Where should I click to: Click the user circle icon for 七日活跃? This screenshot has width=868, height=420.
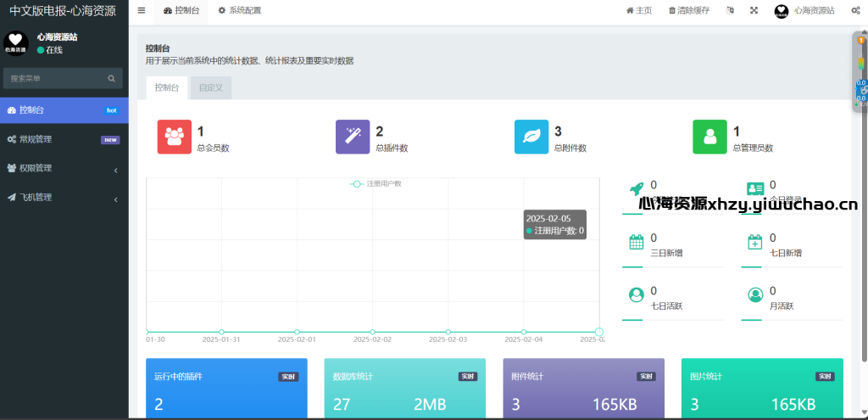(x=637, y=294)
